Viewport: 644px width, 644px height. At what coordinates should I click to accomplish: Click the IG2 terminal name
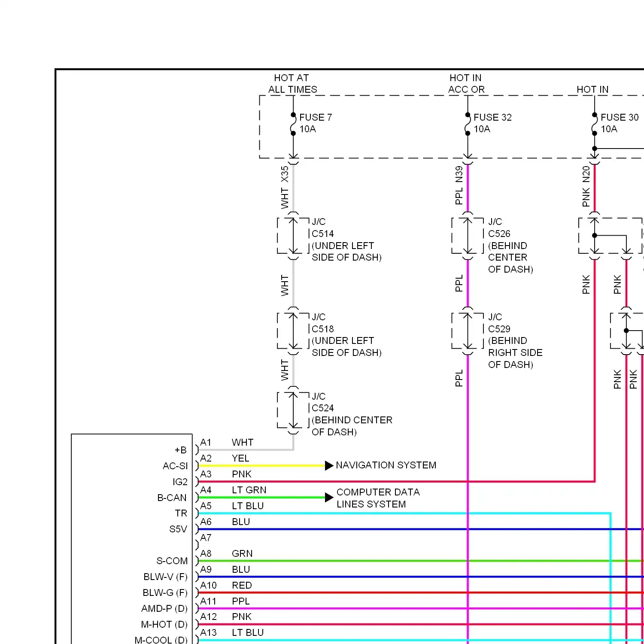180,482
